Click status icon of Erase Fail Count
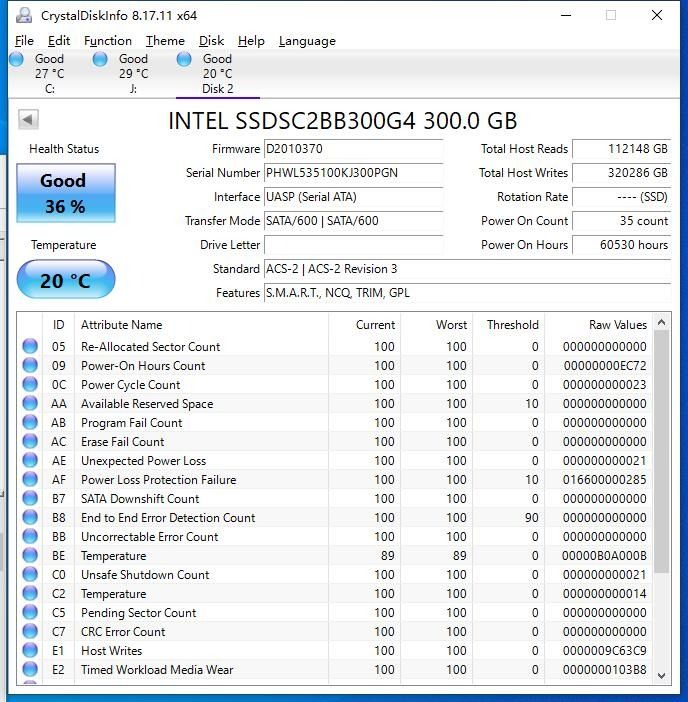 click(x=30, y=441)
